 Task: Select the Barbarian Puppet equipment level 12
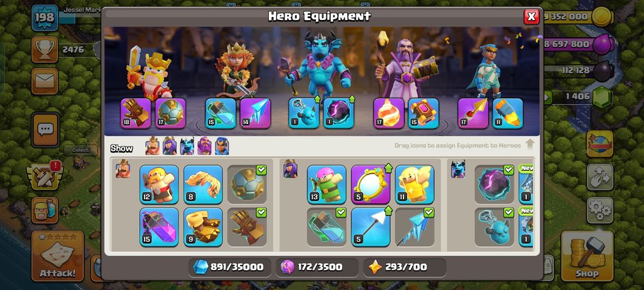click(159, 184)
